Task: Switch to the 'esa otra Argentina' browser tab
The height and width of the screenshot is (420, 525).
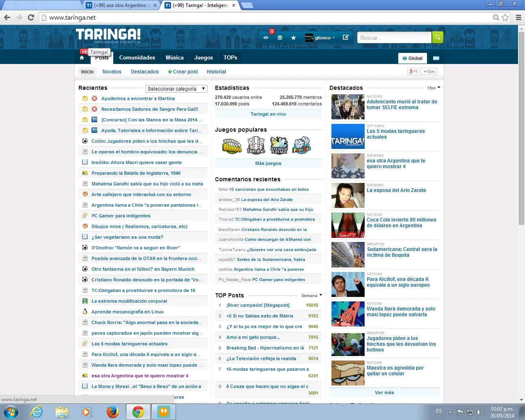Action: pos(121,5)
